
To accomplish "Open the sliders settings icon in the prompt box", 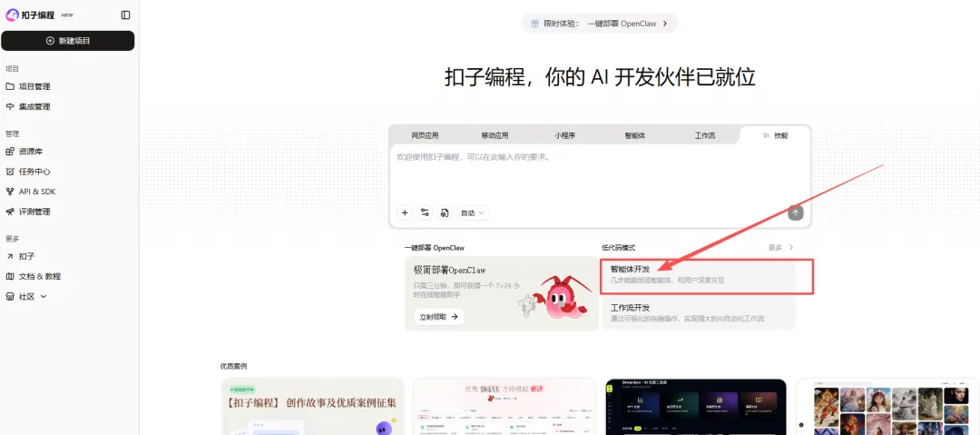I will point(425,213).
